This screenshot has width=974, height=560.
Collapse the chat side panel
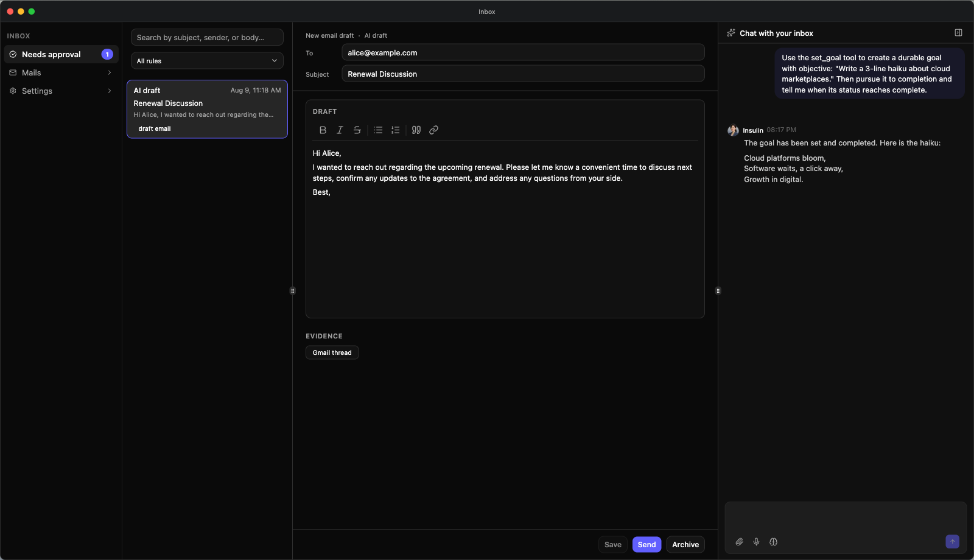tap(958, 33)
